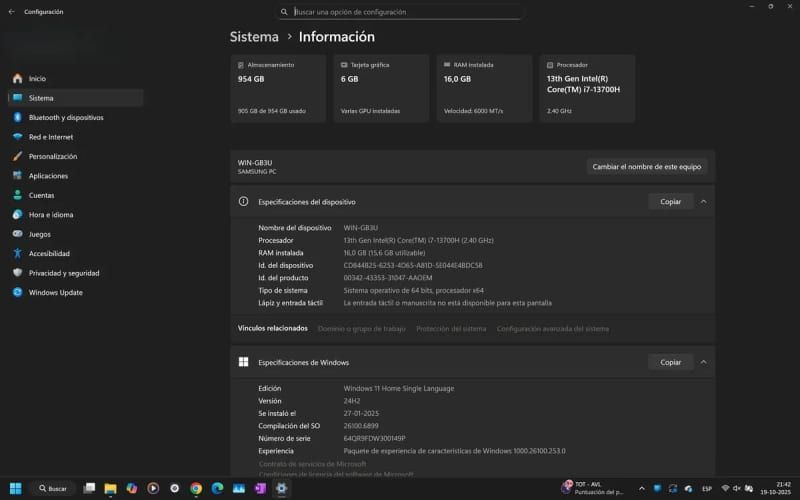Go back using the arrow beside Configuración
Image resolution: width=800 pixels, height=500 pixels.
click(11, 12)
